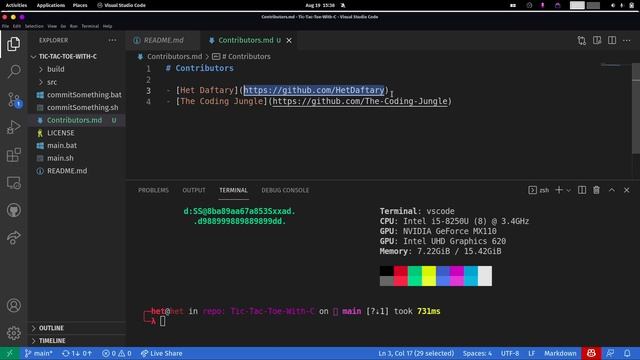Click main* branch in status bar

click(38, 353)
